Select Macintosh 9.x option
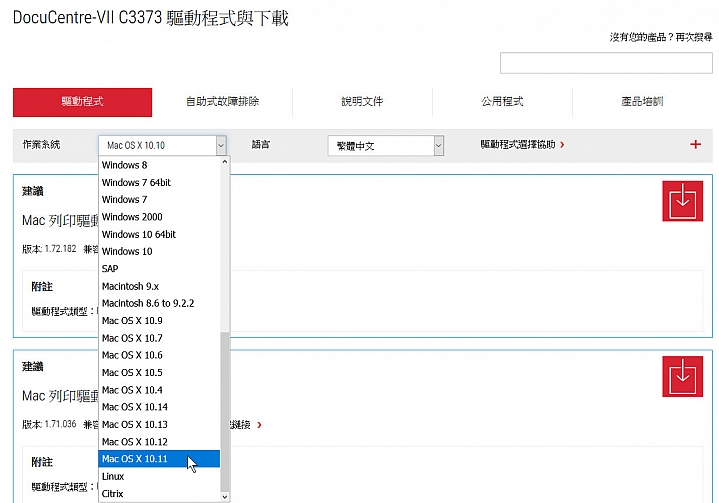This screenshot has height=503, width=719. pos(159,286)
